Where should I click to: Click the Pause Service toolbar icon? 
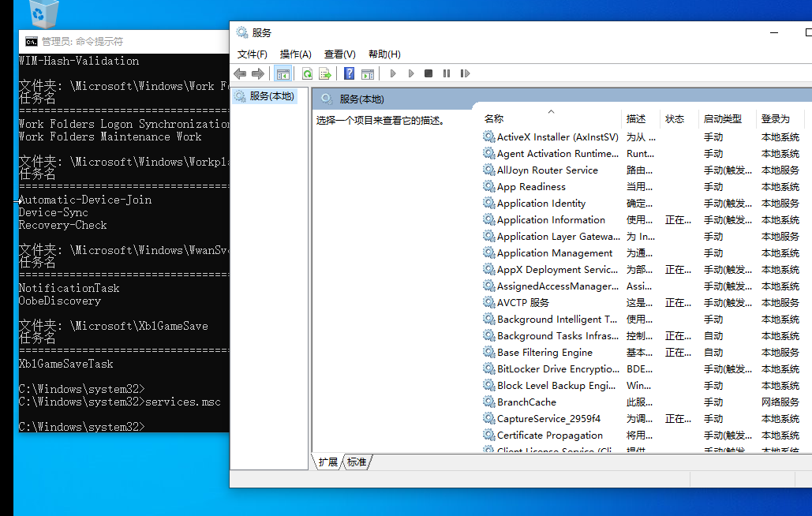point(447,73)
